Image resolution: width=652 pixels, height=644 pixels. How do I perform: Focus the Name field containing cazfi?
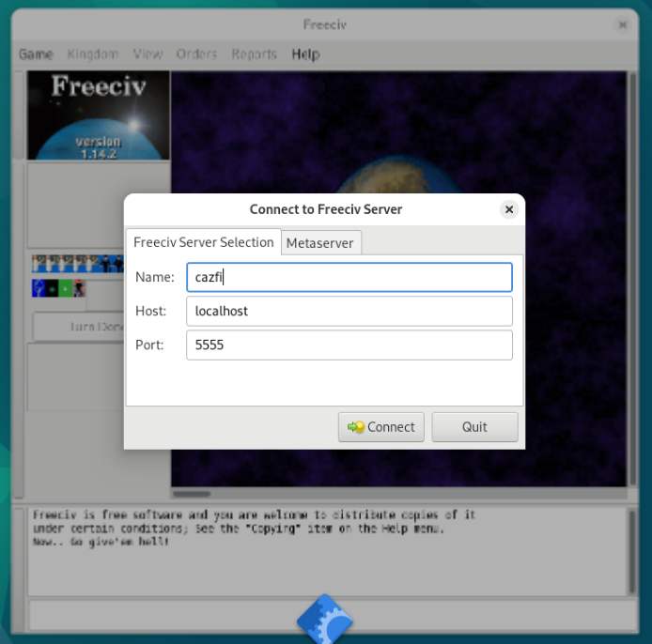click(x=349, y=277)
